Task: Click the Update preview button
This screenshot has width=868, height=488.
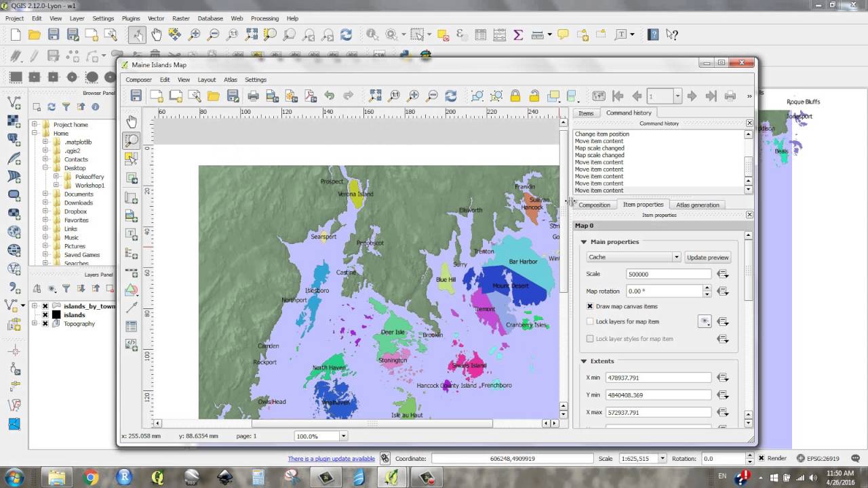Action: 708,258
